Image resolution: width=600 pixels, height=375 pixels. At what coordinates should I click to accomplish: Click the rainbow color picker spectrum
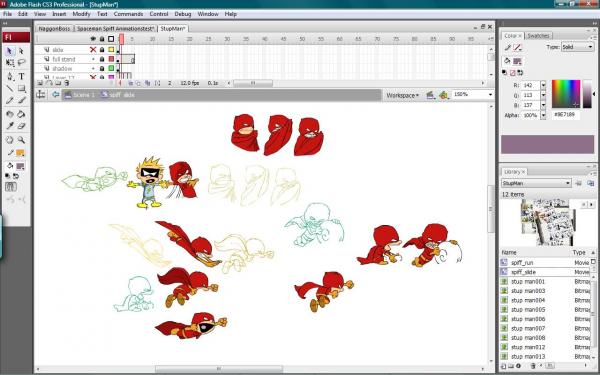coord(566,94)
